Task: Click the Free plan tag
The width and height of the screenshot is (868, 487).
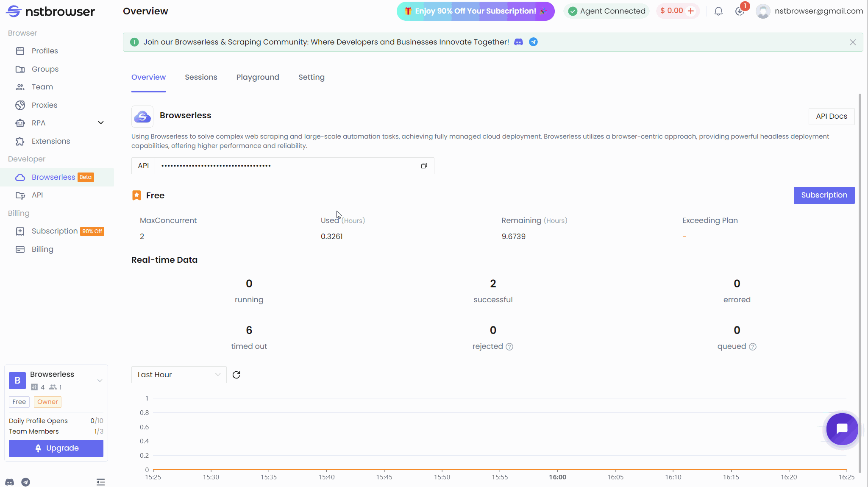Action: tap(19, 402)
